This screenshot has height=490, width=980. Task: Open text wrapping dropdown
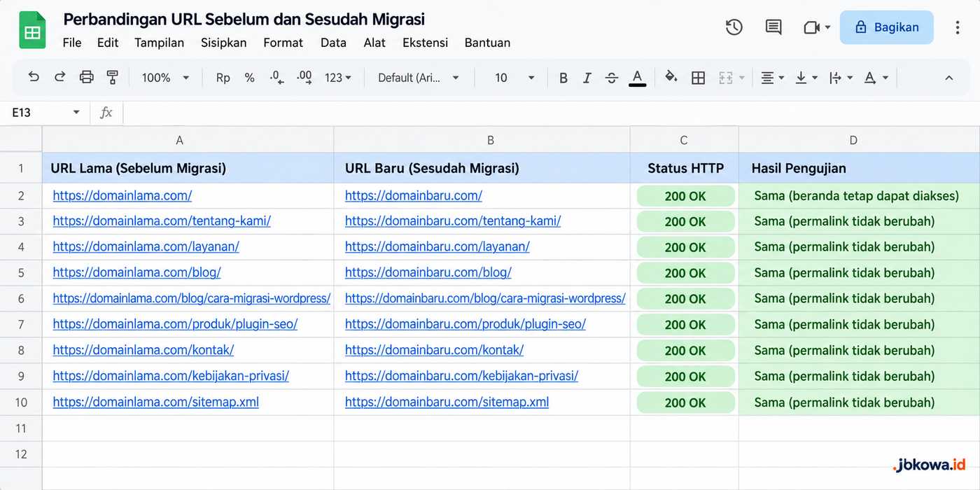tap(841, 78)
